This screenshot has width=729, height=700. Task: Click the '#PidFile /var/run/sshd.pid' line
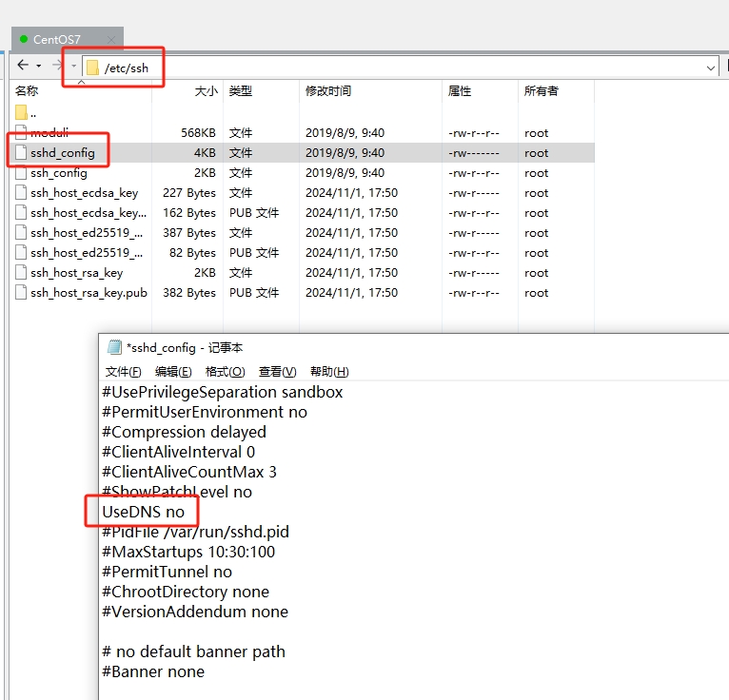point(195,533)
